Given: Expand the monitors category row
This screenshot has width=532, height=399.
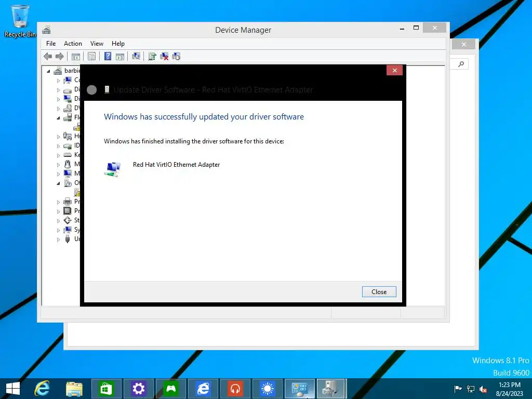Looking at the screenshot, I should [x=58, y=174].
